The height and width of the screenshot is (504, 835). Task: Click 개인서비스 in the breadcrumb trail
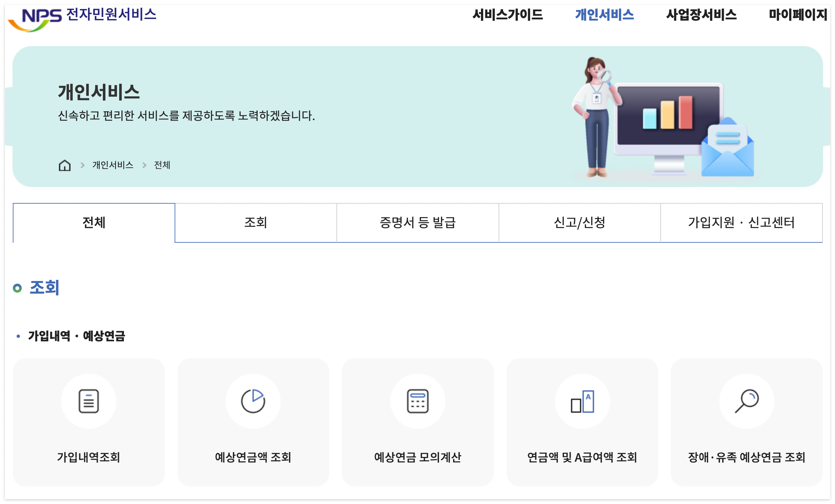click(x=113, y=165)
